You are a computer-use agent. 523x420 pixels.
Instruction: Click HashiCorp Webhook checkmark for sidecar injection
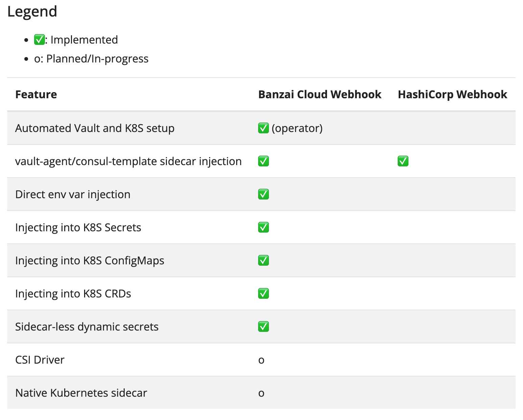(403, 161)
